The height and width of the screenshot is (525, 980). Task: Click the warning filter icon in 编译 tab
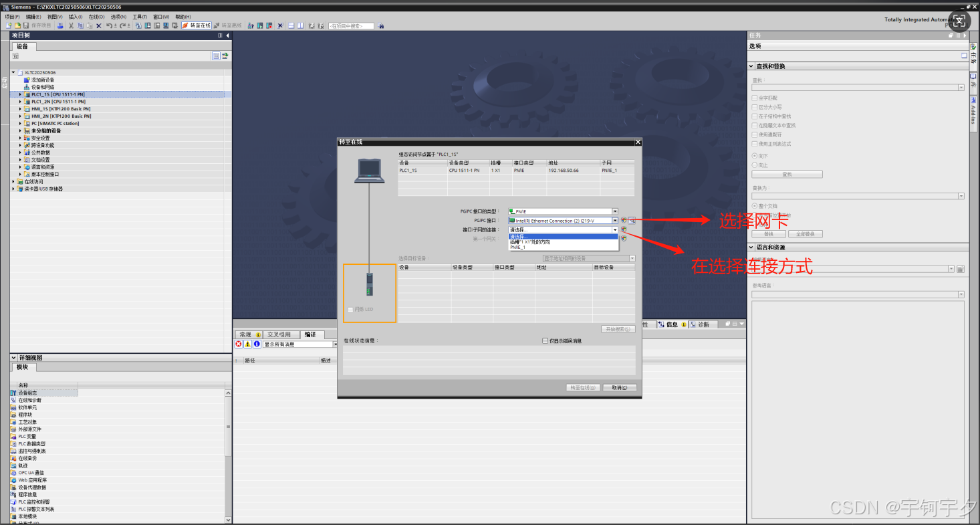click(247, 344)
